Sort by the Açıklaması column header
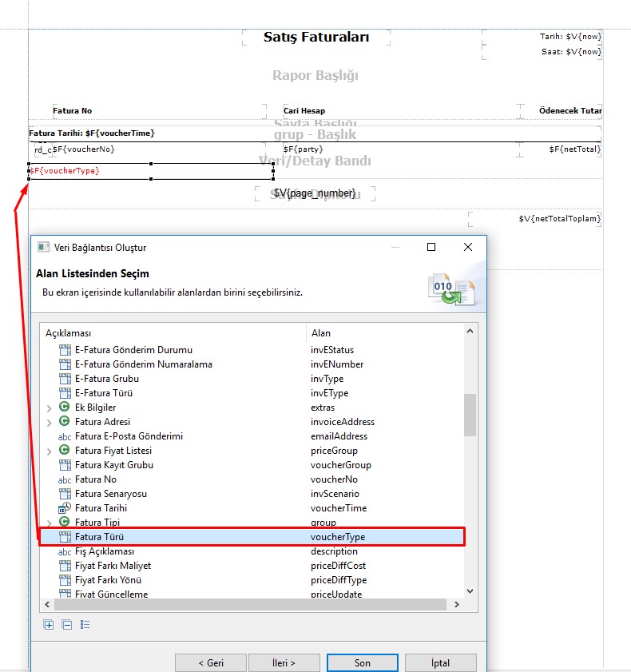631x672 pixels. tap(172, 333)
